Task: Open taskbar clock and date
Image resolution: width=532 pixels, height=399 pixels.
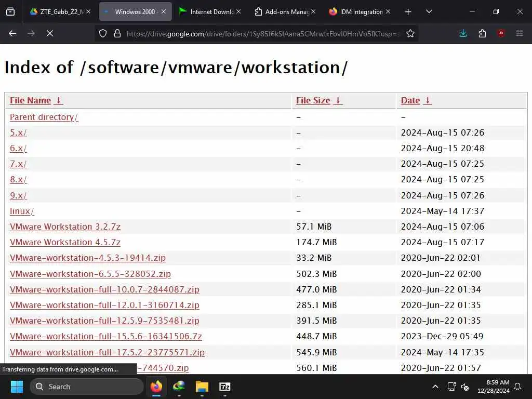Action: [x=494, y=387]
